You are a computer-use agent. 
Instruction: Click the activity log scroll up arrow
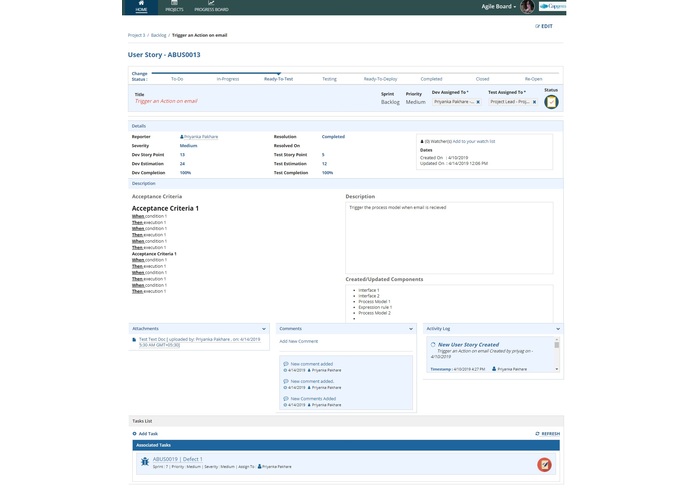(557, 339)
